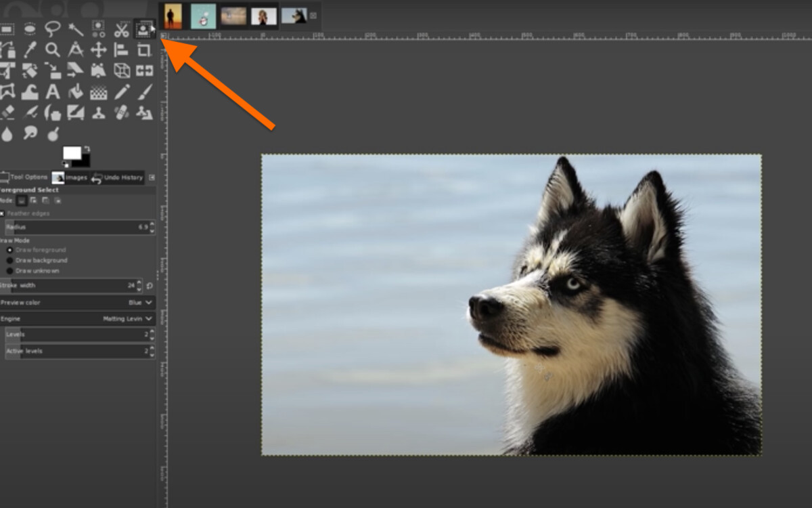
Task: Select the Crop tool
Action: click(x=143, y=49)
